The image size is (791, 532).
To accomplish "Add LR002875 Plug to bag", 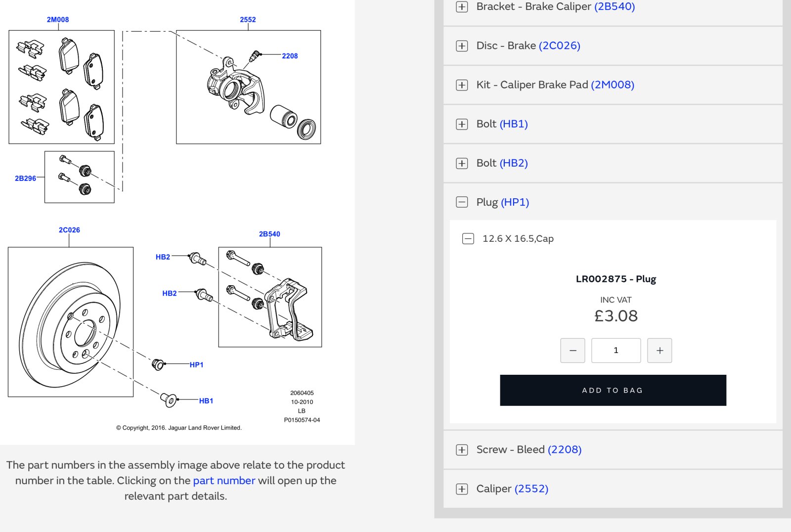I will (x=613, y=390).
